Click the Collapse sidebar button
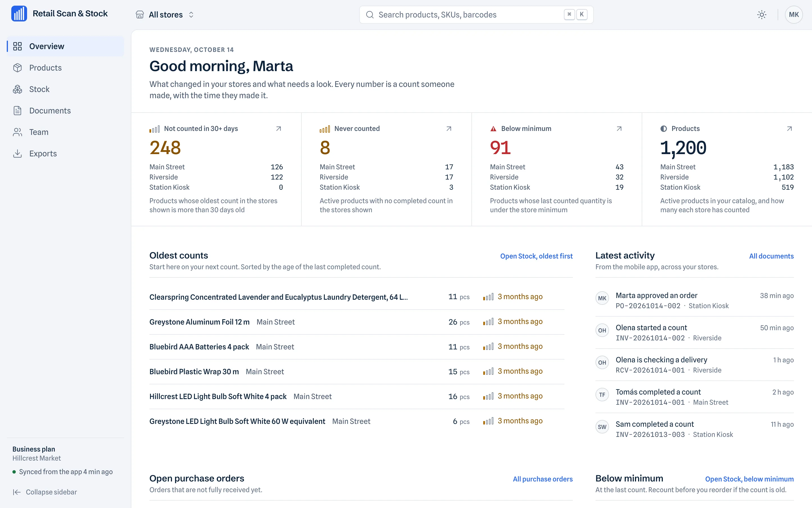Viewport: 812px width, 508px height. coord(45,492)
